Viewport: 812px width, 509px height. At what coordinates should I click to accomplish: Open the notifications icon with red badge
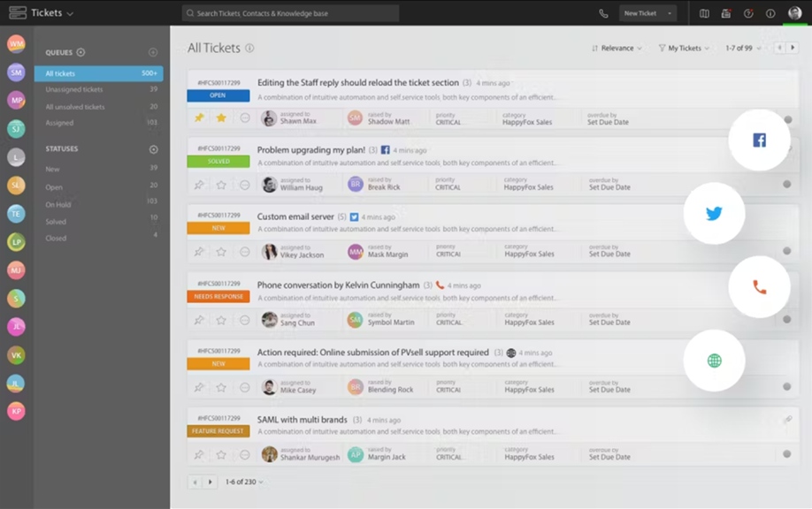pos(726,13)
